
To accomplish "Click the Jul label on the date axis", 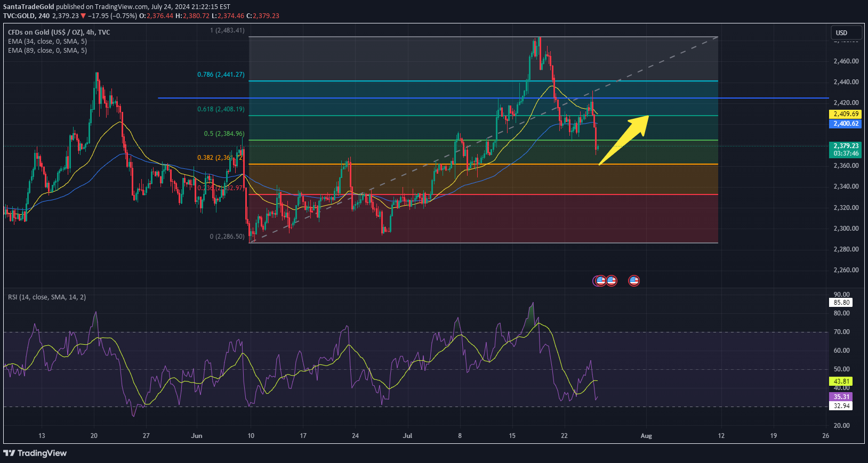I will (x=407, y=436).
